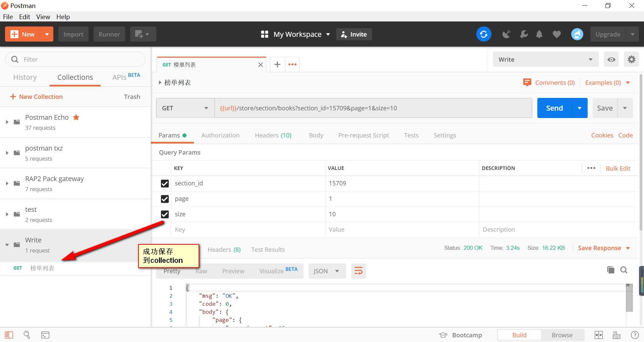Viewport: 644px width, 342px height.
Task: Open help question mark icon
Action: (x=635, y=335)
